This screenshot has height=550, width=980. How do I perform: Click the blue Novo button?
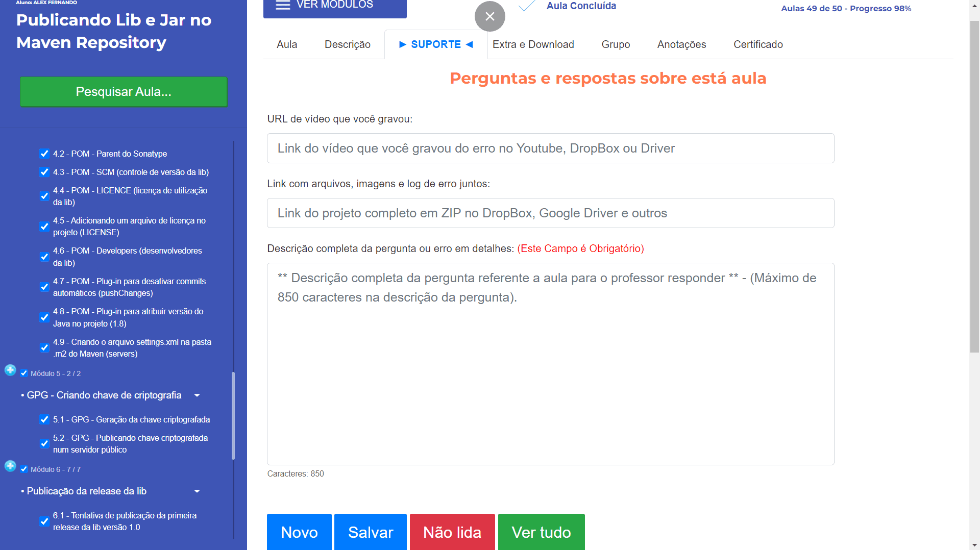point(299,532)
